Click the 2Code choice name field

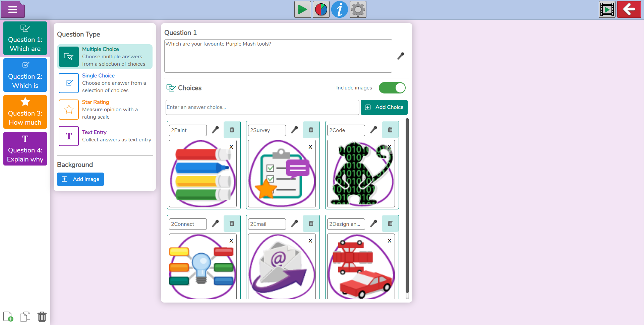point(346,130)
